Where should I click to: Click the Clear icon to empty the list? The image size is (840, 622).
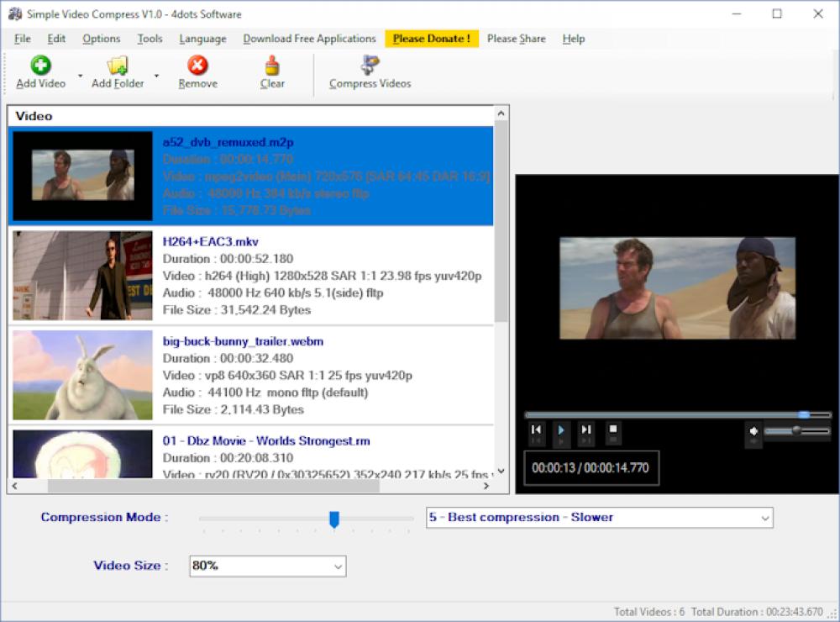(271, 67)
